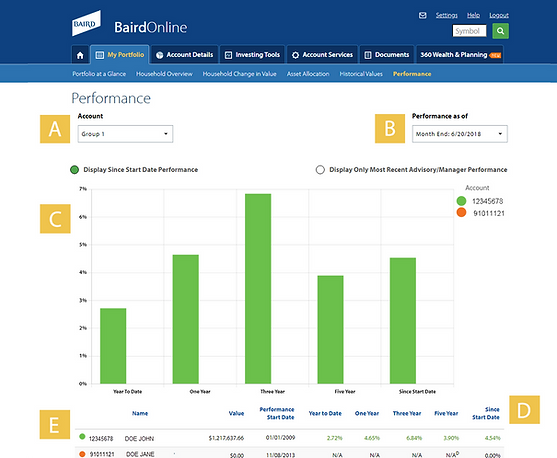Open the 360 Wealth & Planning tab
Viewport: 557px width, 458px height.
[460, 55]
